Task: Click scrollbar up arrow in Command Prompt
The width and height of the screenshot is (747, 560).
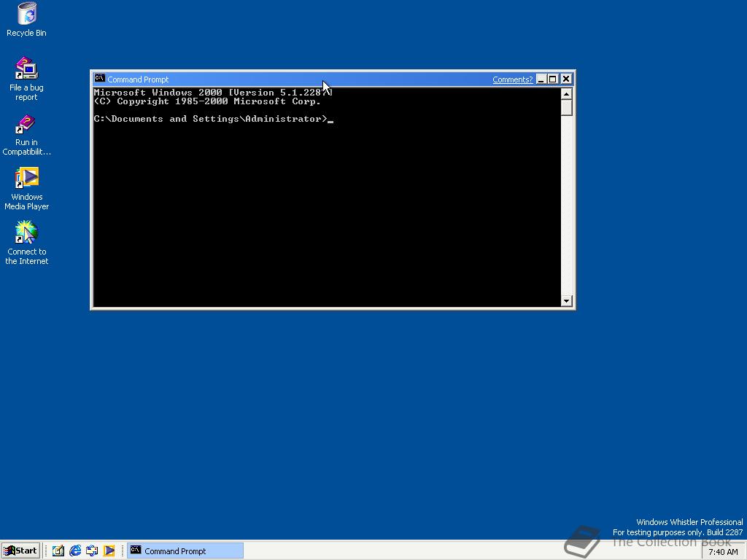Action: click(566, 94)
